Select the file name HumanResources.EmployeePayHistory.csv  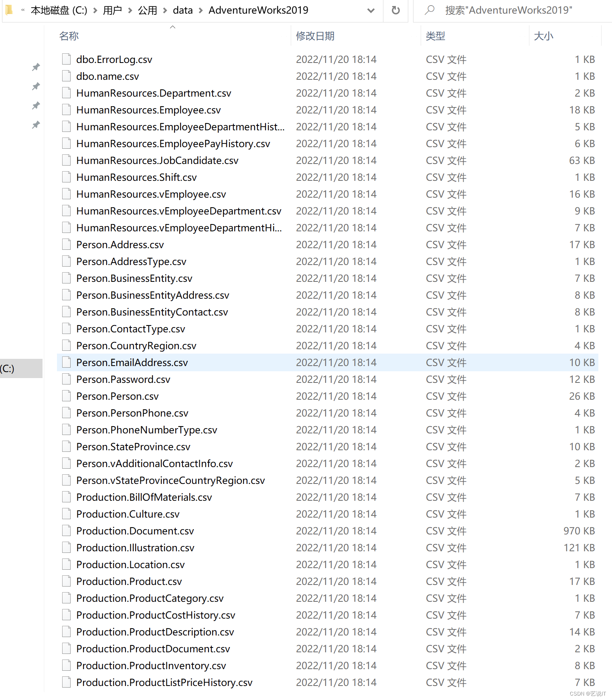pos(173,144)
